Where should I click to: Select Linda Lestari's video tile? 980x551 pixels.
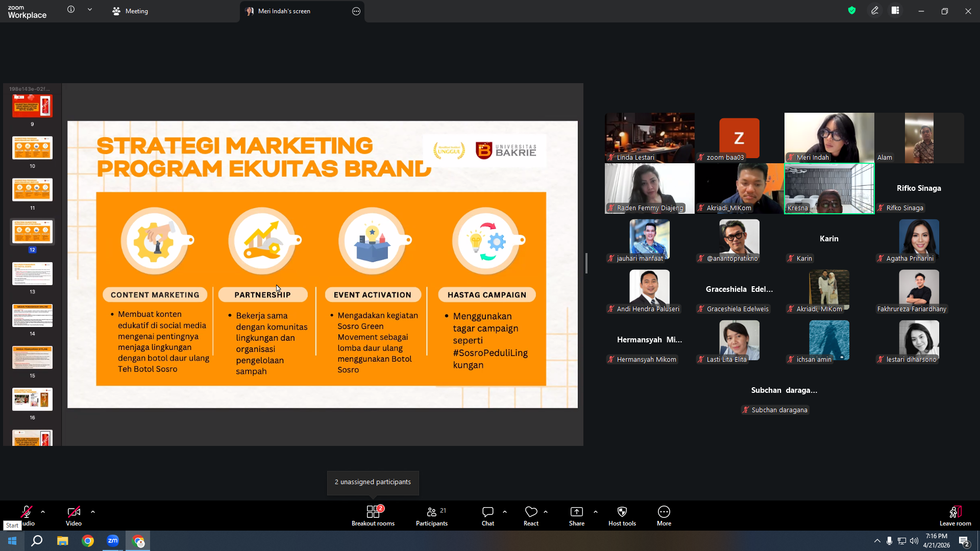click(650, 138)
